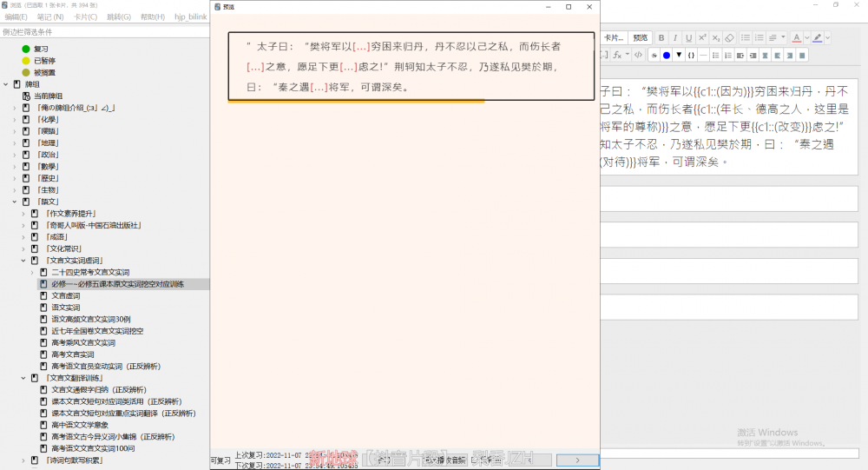Screen dimensions: 868x470
Task: Open the text color dropdown arrow
Action: [x=806, y=37]
